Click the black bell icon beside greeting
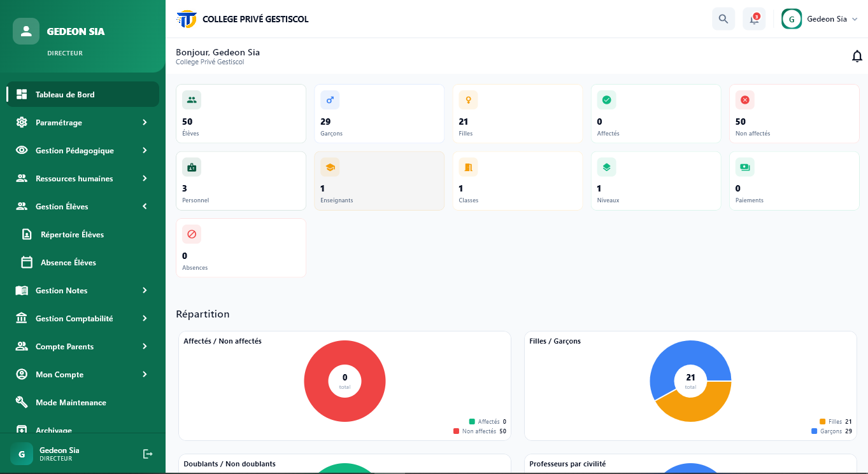Viewport: 868px width, 474px height. click(857, 57)
